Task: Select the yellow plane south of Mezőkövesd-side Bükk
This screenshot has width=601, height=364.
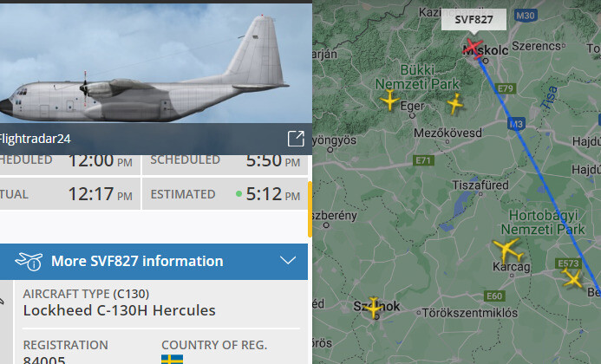Action: click(455, 103)
